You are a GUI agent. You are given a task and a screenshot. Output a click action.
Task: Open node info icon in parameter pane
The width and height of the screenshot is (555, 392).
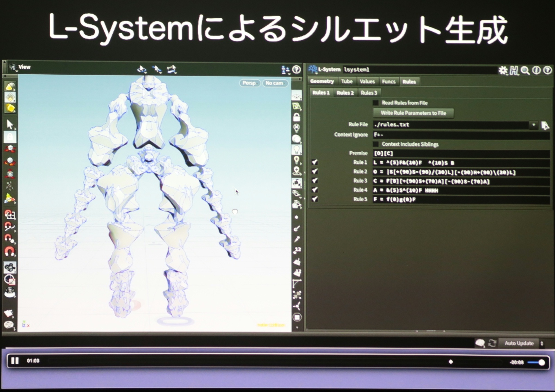536,70
